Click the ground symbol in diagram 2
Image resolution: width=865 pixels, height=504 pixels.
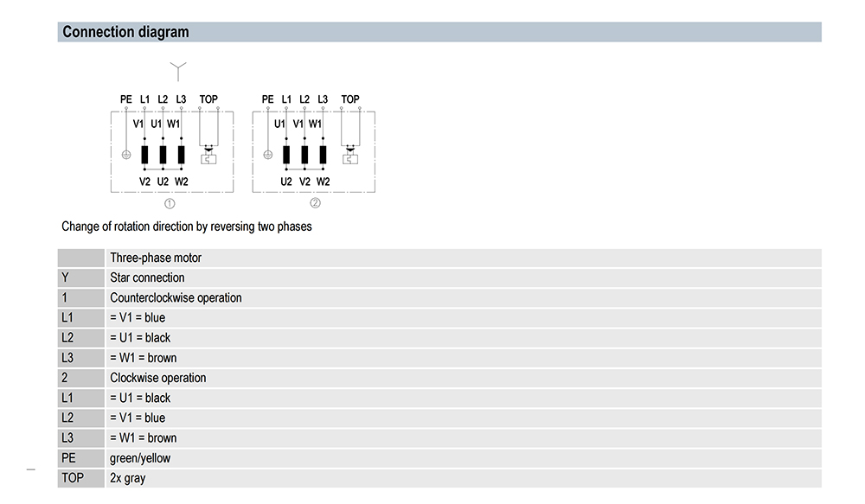tap(268, 156)
